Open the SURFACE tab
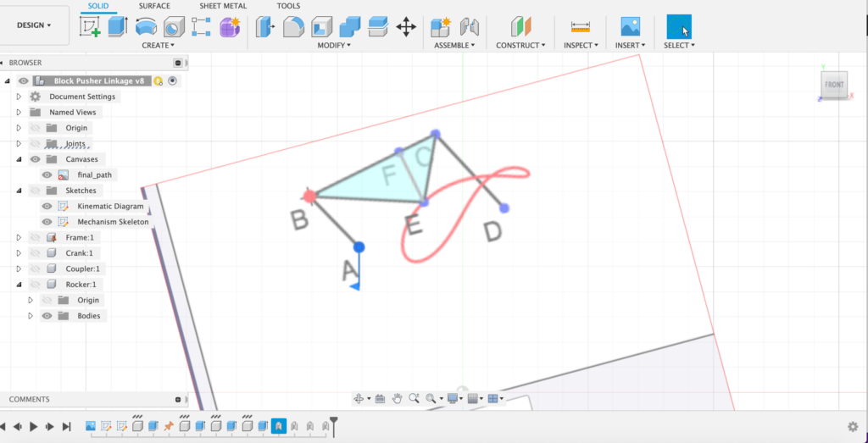868x443 pixels. [x=154, y=6]
